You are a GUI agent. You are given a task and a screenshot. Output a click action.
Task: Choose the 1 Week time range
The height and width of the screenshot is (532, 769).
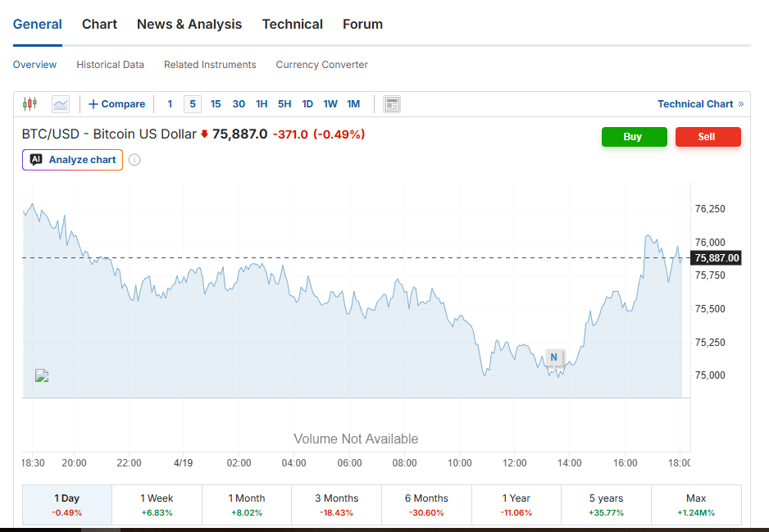(x=157, y=504)
